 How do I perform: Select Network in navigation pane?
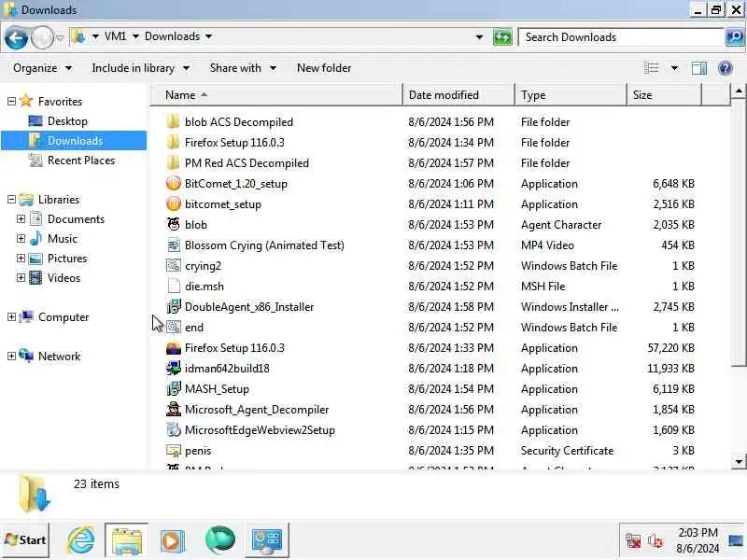click(59, 357)
